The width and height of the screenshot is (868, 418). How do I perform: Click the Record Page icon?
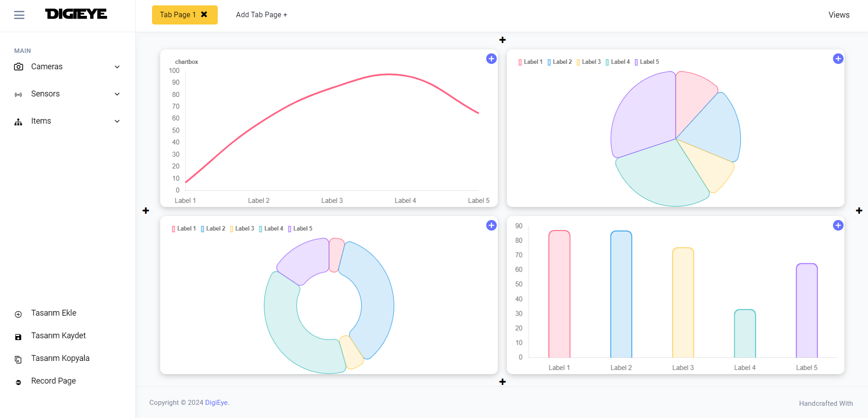click(x=18, y=382)
